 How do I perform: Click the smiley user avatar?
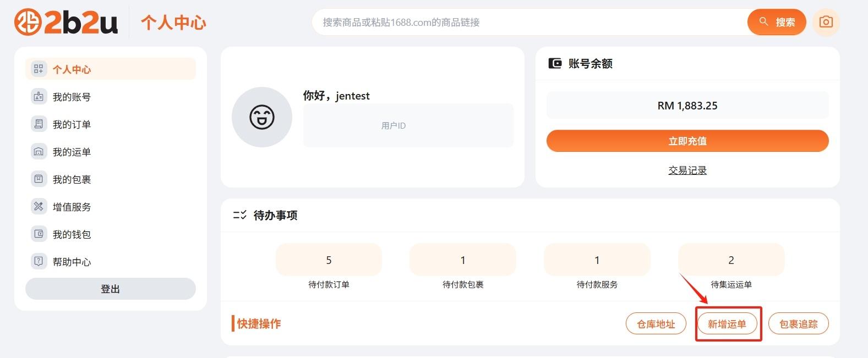click(x=262, y=117)
